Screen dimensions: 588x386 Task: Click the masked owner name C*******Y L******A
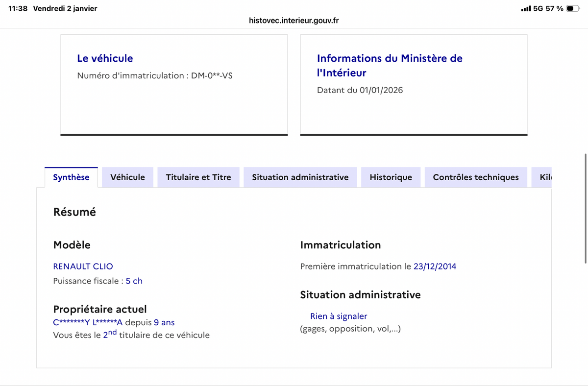(88, 322)
